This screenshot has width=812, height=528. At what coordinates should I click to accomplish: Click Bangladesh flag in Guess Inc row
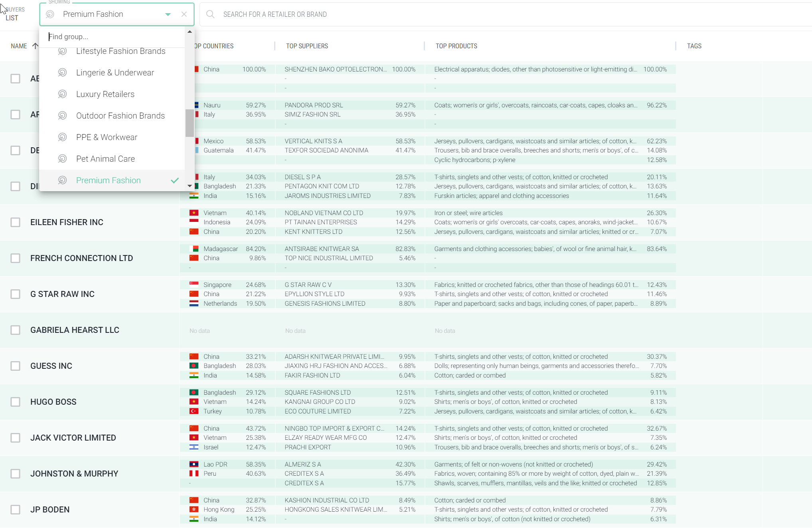(x=194, y=366)
